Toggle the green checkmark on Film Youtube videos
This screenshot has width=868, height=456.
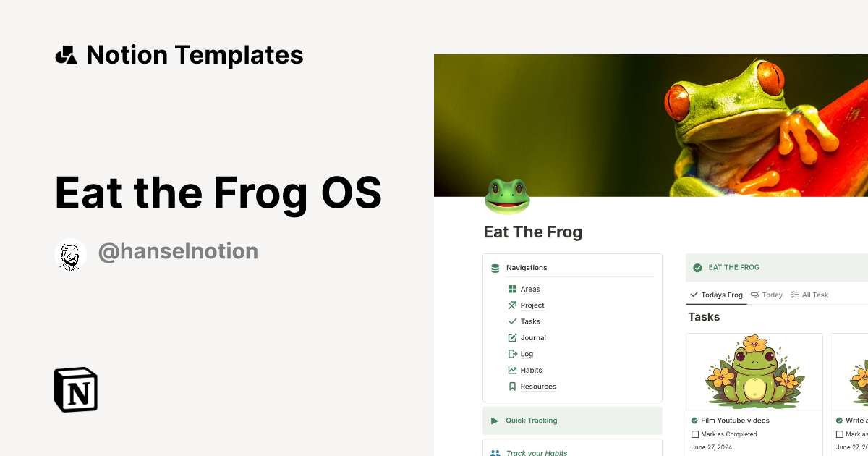tap(693, 420)
